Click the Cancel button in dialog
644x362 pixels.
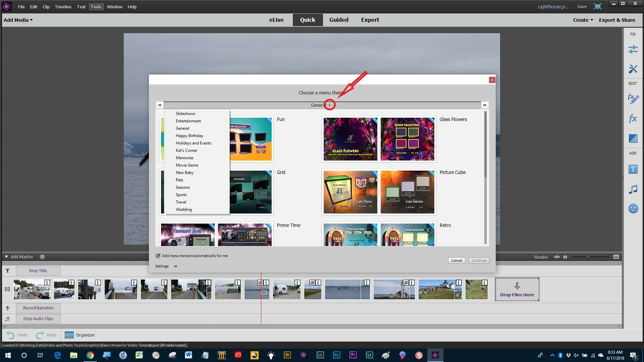click(x=456, y=260)
